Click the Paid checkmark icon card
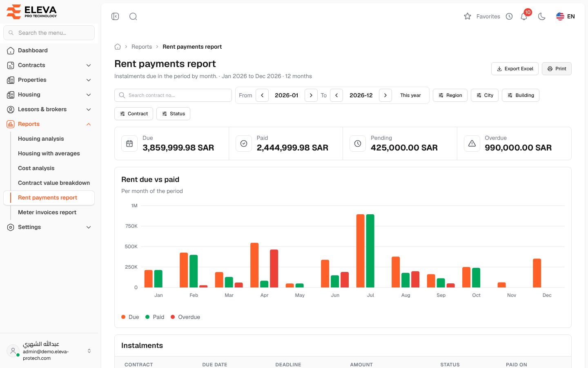The image size is (588, 368). tap(244, 144)
